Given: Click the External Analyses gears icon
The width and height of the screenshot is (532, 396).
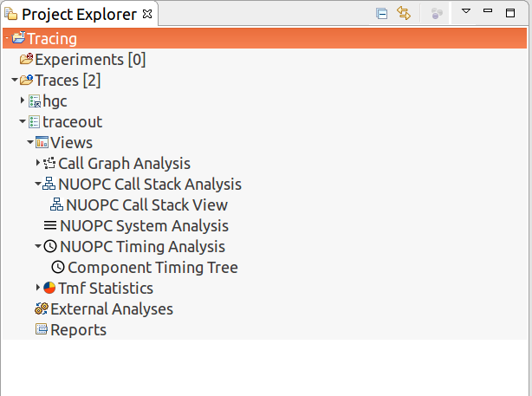Looking at the screenshot, I should [42, 309].
